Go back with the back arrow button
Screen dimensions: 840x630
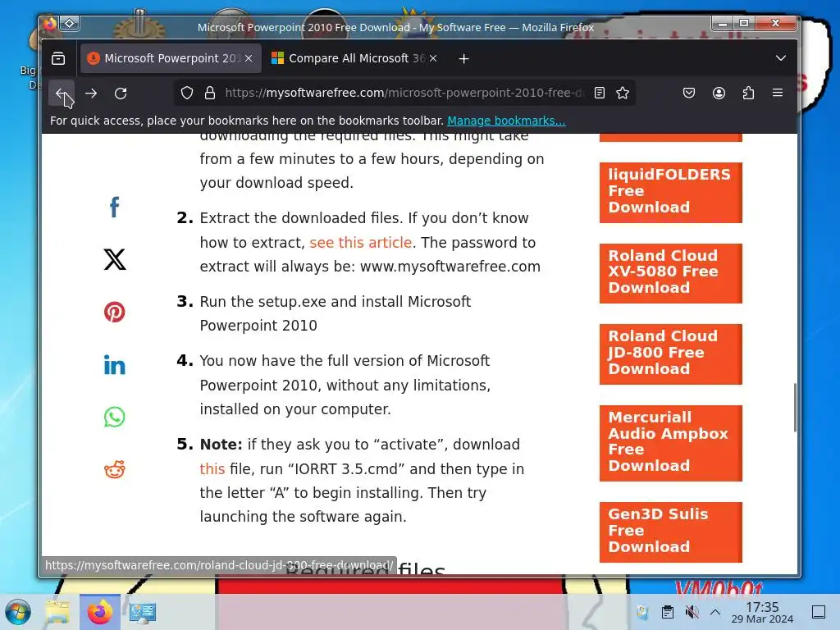(61, 94)
